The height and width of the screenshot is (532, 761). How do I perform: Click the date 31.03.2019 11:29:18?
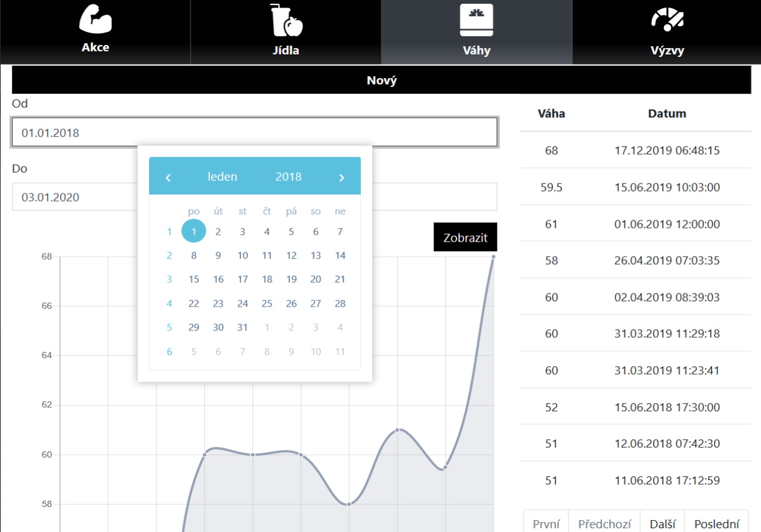pos(667,334)
